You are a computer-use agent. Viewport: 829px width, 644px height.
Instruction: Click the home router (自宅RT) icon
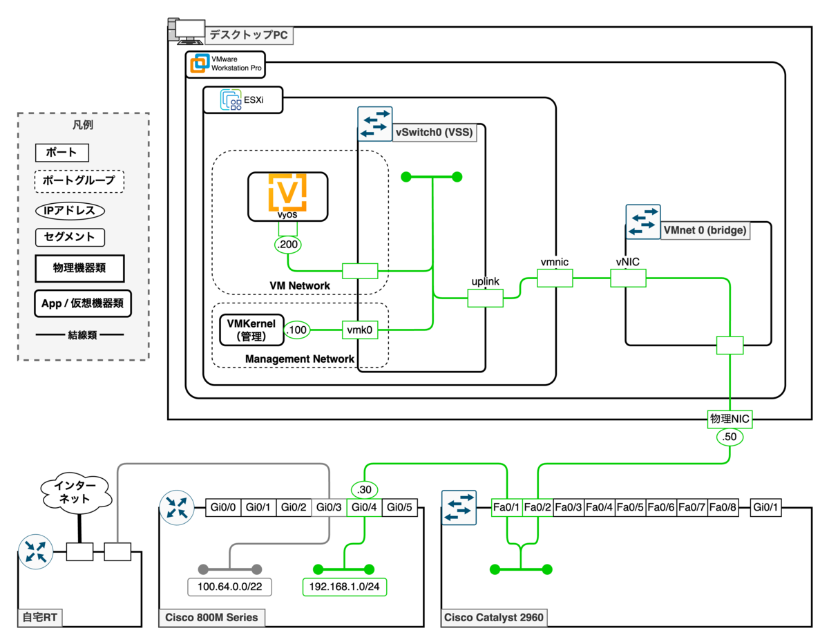tap(35, 552)
